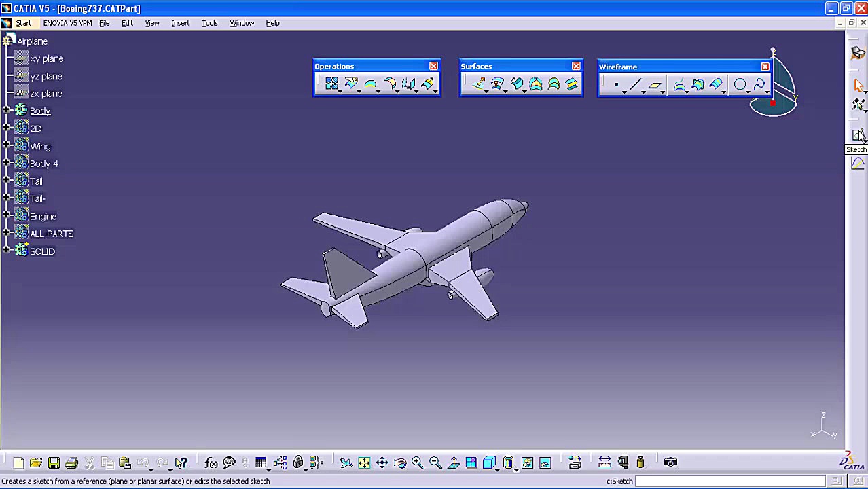
Task: Open the File menu
Action: pyautogui.click(x=104, y=23)
